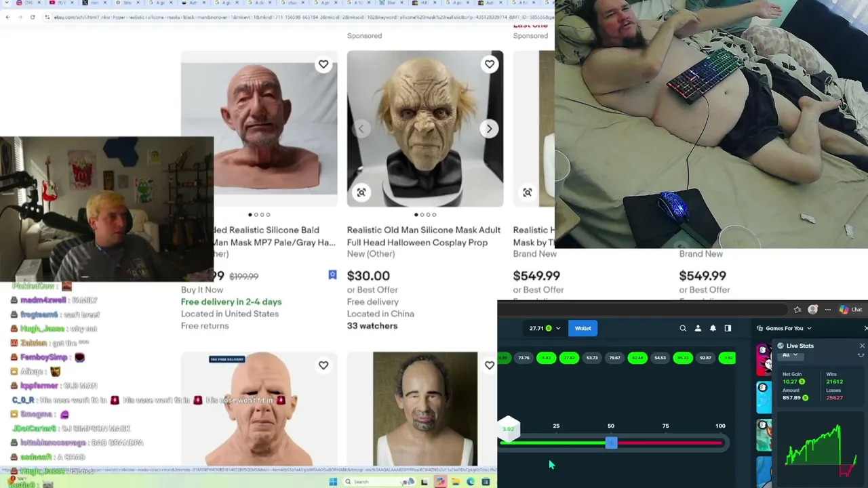Open Copilot app from taskbar
868x488 pixels.
coord(440,482)
